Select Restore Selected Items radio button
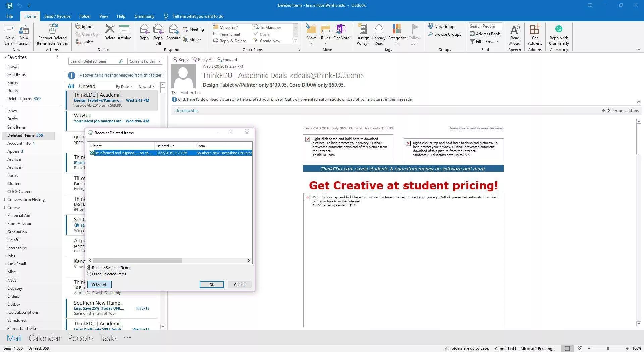Screen dimensions: 644x352 [x=89, y=268]
